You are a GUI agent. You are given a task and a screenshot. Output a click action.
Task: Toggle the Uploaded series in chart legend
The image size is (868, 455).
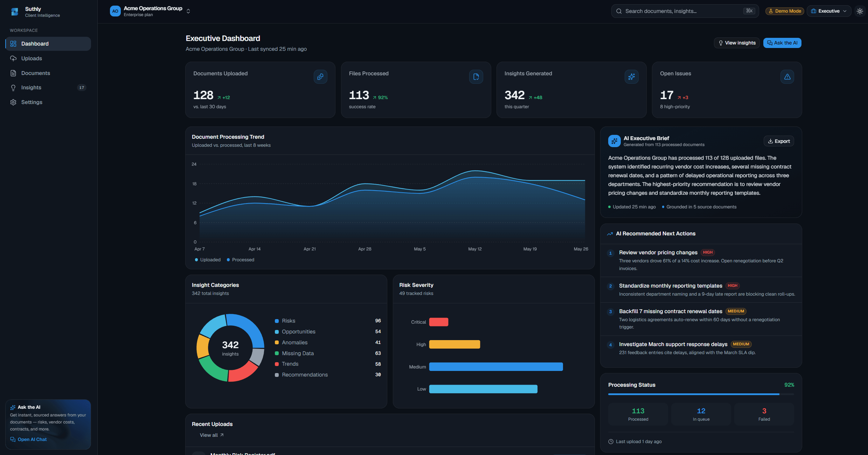coord(208,260)
